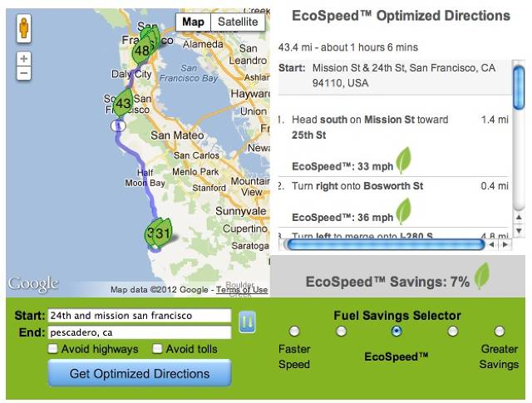Enable the Avoid highways checkbox
The image size is (532, 403).
pos(52,348)
